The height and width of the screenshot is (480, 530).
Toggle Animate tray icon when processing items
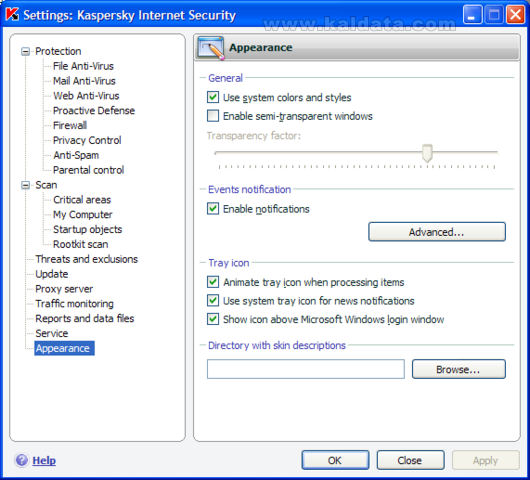click(213, 282)
